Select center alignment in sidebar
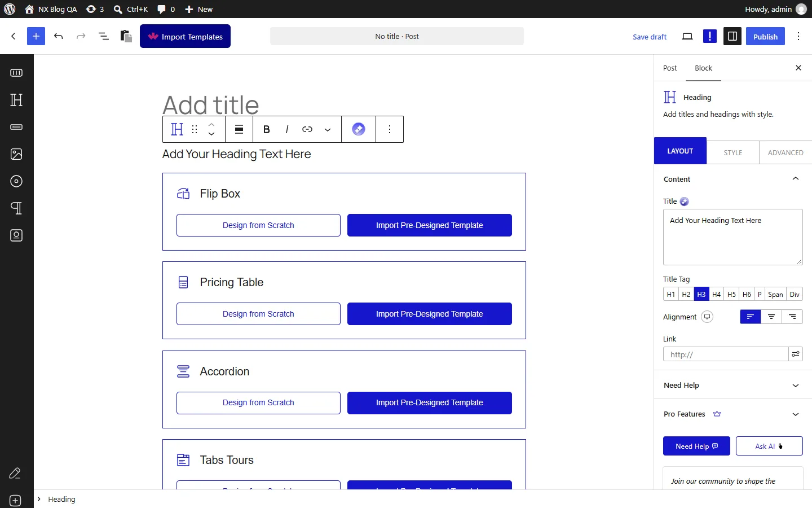Viewport: 812px width, 508px height. point(771,317)
